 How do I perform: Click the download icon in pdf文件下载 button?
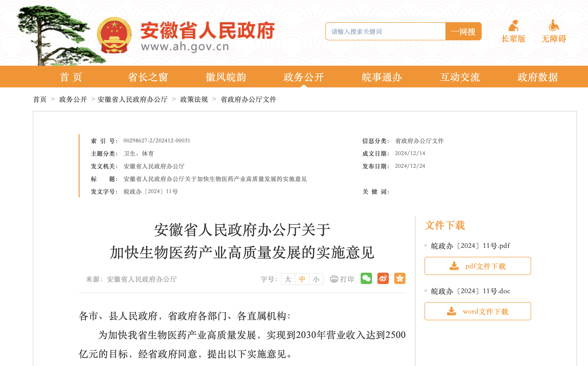coord(454,266)
